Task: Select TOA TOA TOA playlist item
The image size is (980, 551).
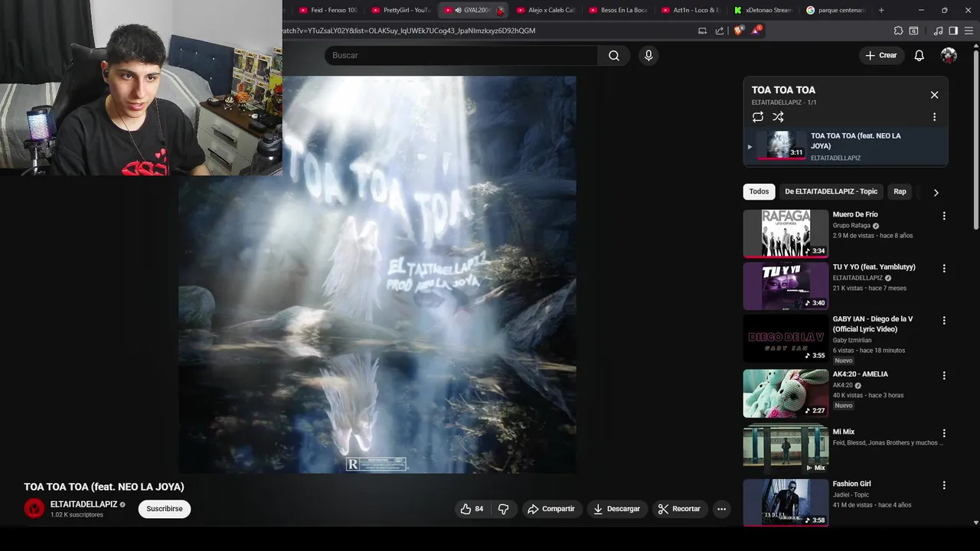Action: (845, 145)
